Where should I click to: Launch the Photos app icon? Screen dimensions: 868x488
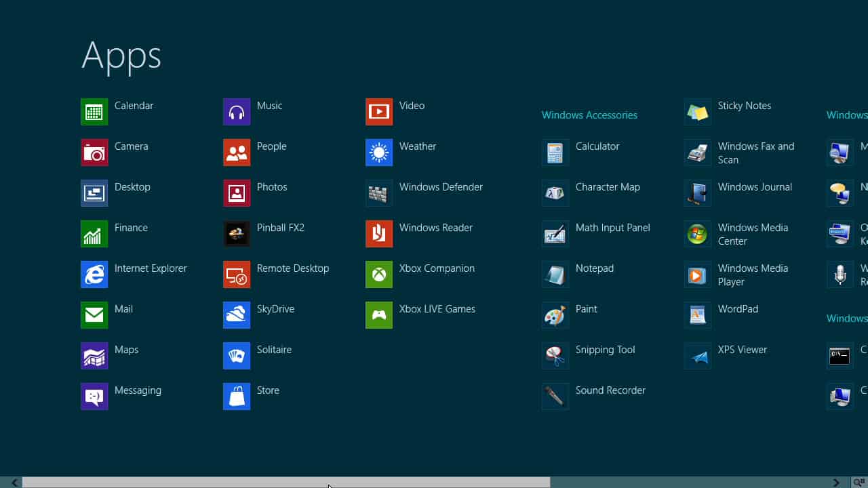pyautogui.click(x=237, y=193)
